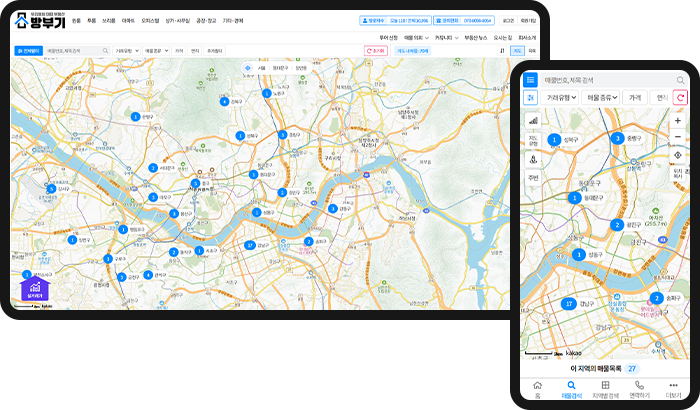Click the mobile zoom in plus button
The width and height of the screenshot is (700, 410).
[x=678, y=120]
